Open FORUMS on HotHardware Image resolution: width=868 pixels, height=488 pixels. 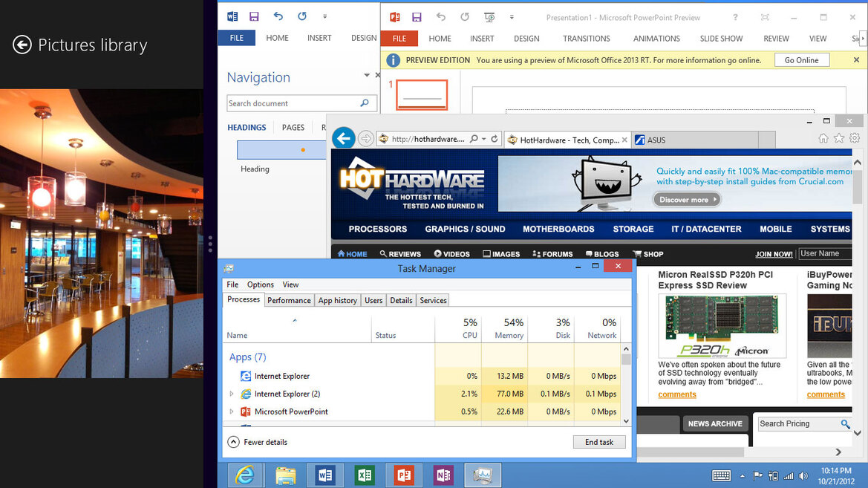(552, 254)
